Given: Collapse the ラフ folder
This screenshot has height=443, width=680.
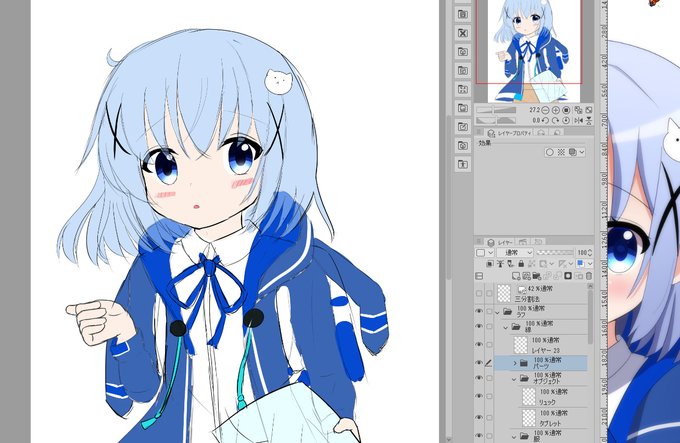Looking at the screenshot, I should pyautogui.click(x=497, y=312).
